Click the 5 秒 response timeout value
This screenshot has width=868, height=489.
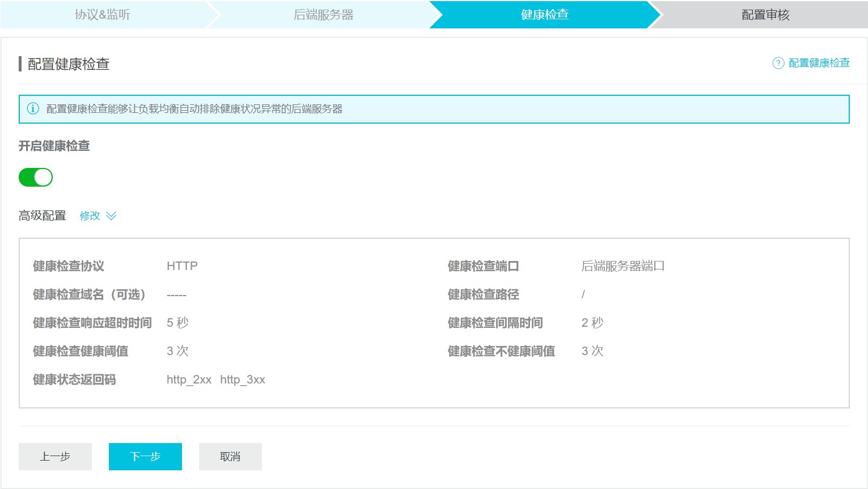pyautogui.click(x=177, y=323)
